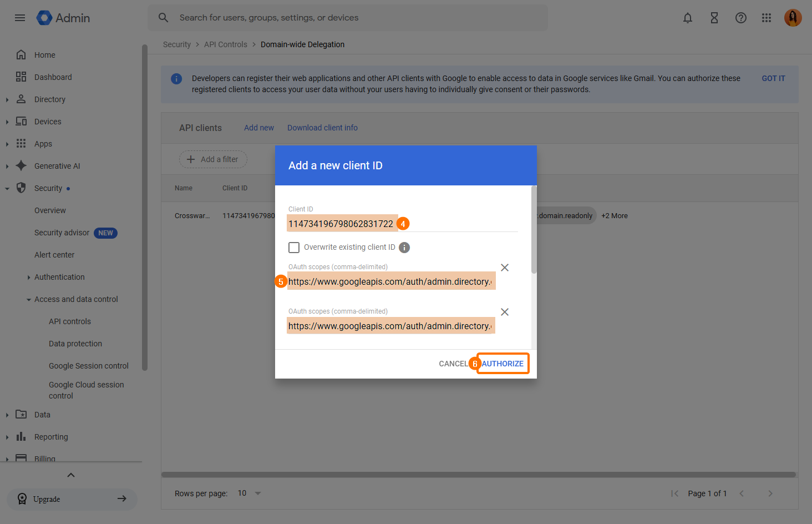812x524 pixels.
Task: Expand the Authentication submenu
Action: pos(29,278)
